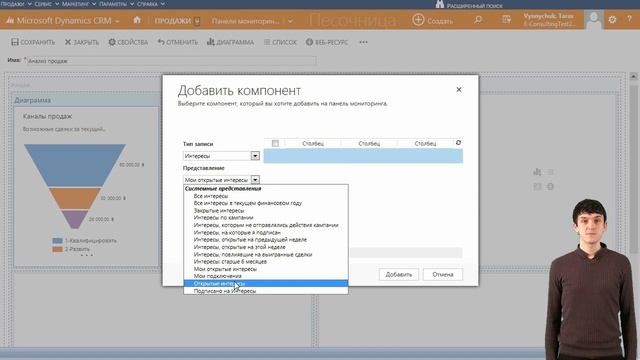Open the search magnifier icon
Image resolution: width=640 pixels, height=360 pixels.
point(478,20)
